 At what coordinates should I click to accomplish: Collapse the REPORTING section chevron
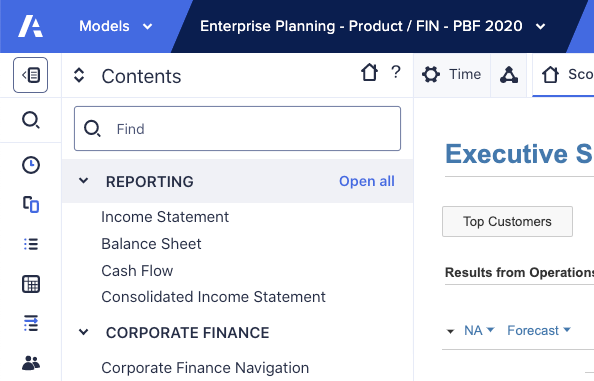coord(83,181)
